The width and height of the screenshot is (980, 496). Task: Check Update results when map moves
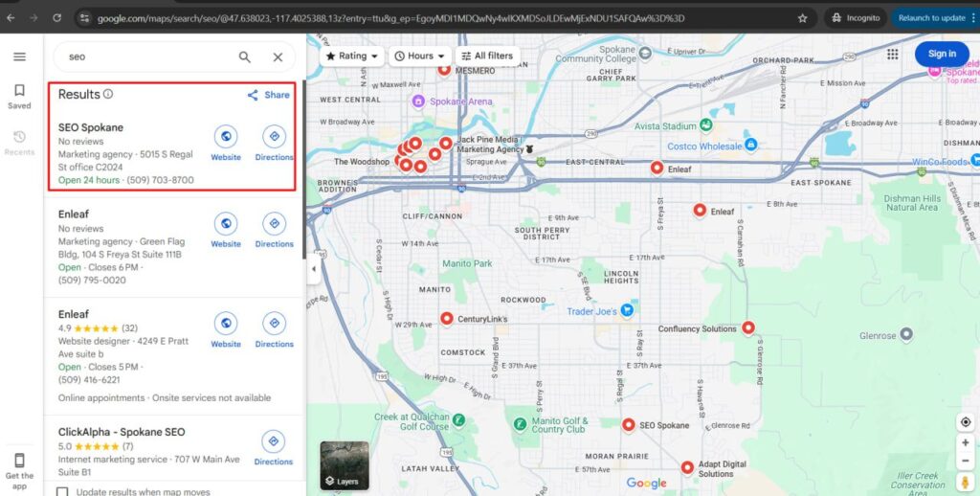point(62,492)
